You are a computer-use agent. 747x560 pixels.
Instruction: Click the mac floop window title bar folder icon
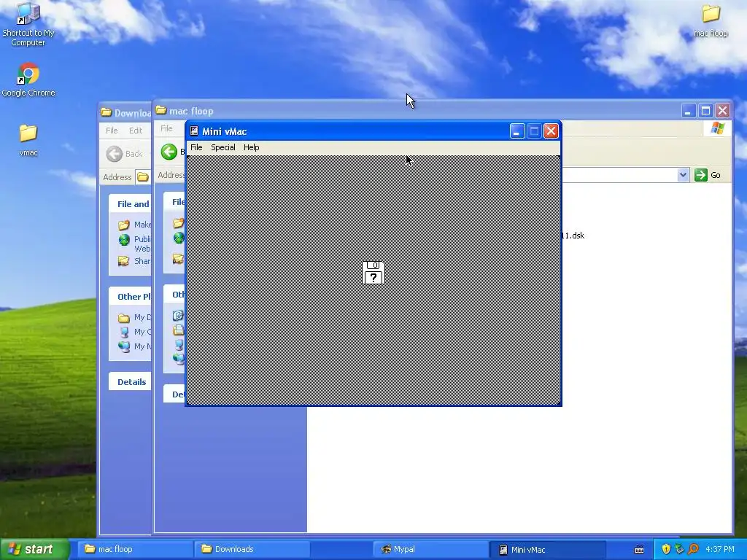point(161,111)
